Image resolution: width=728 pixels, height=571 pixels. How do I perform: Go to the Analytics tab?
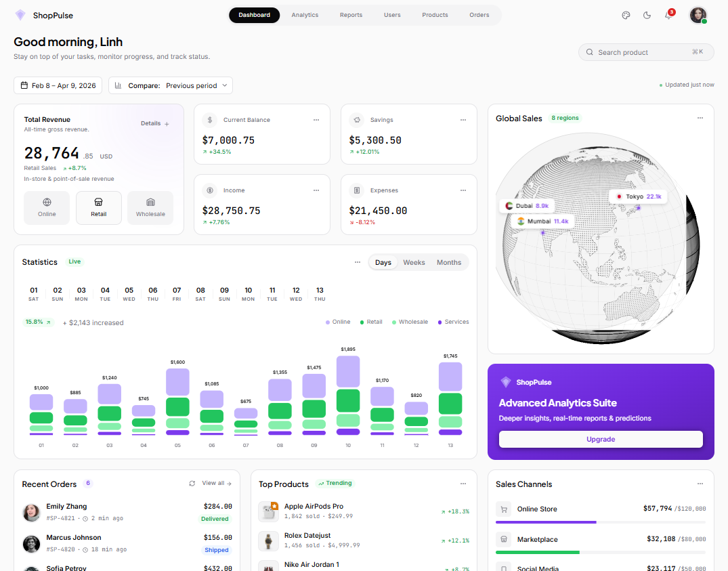coord(305,15)
